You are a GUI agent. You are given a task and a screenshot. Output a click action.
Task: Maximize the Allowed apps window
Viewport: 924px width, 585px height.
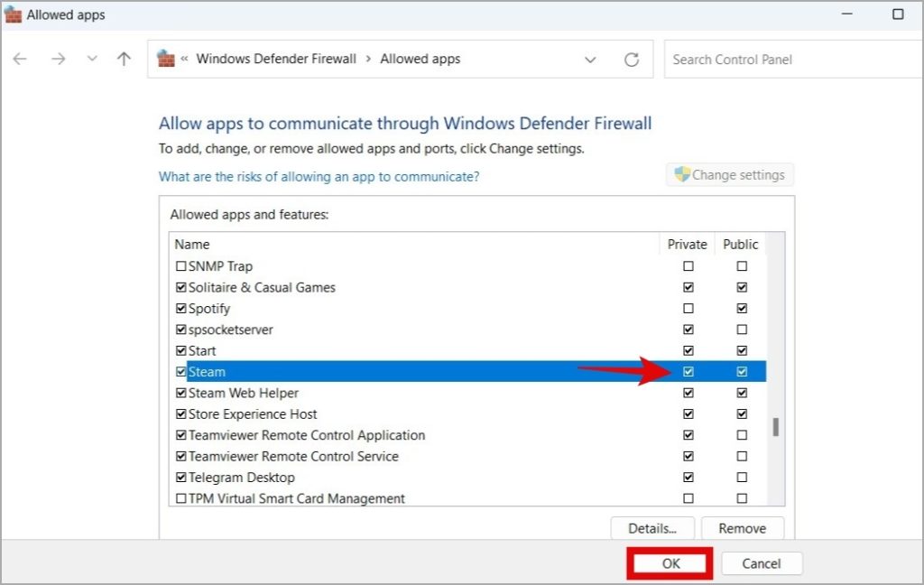point(898,14)
